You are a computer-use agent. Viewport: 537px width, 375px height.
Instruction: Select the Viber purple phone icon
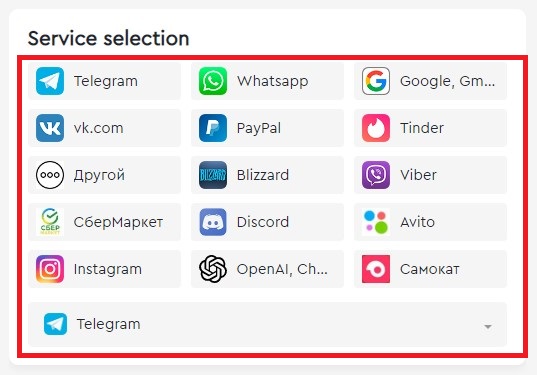pyautogui.click(x=376, y=175)
